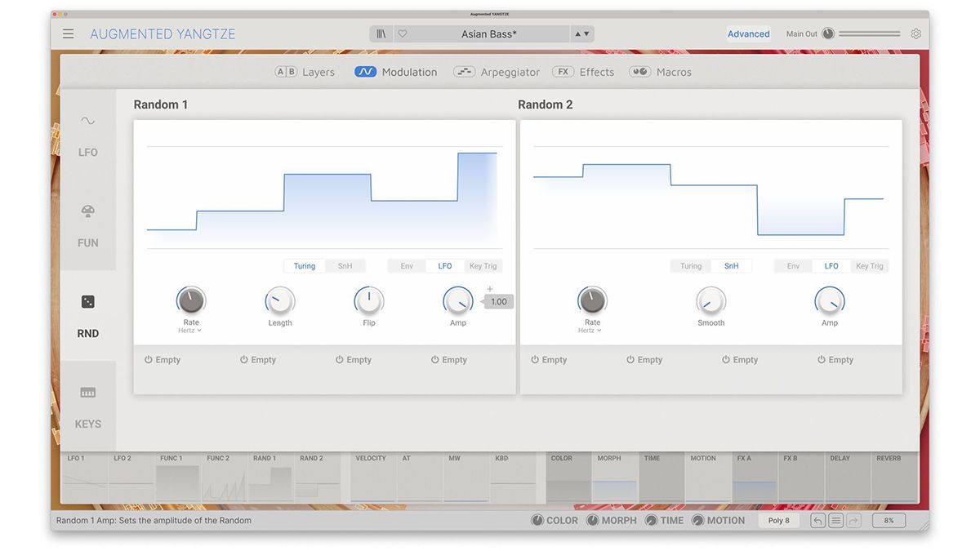Switch to the Layers tab

(305, 72)
